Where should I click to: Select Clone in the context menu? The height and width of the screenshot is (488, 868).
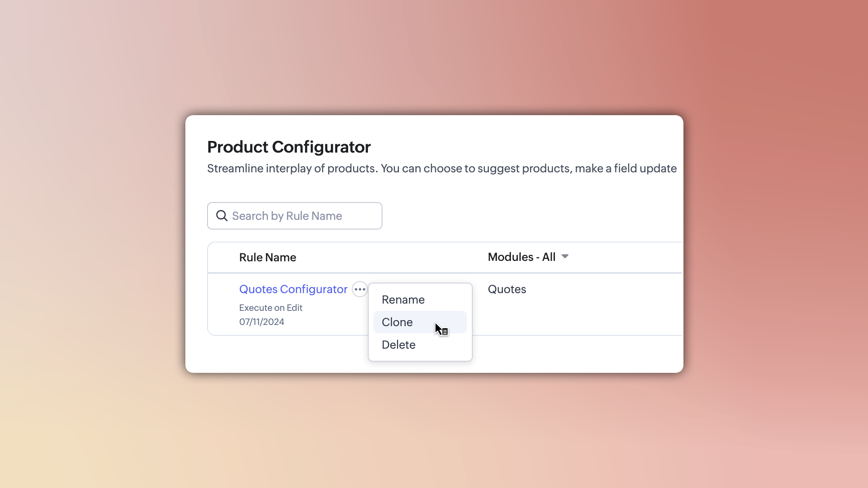397,322
